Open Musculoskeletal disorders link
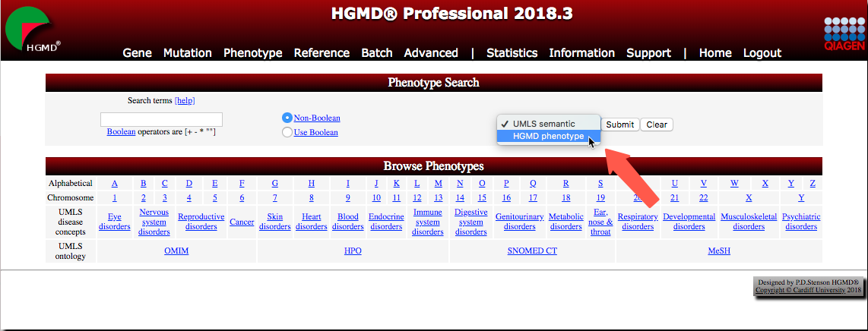This screenshot has height=331, width=868. (749, 222)
